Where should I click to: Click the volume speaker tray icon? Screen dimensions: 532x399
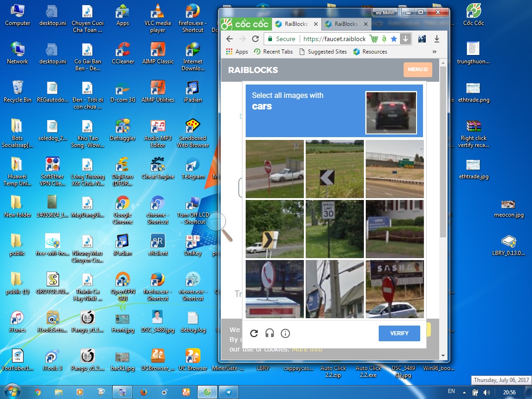pos(487,392)
